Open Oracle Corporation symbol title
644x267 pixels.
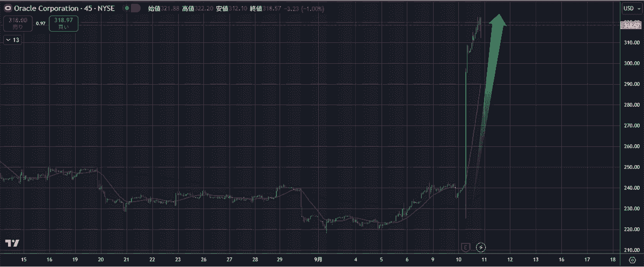pyautogui.click(x=63, y=8)
